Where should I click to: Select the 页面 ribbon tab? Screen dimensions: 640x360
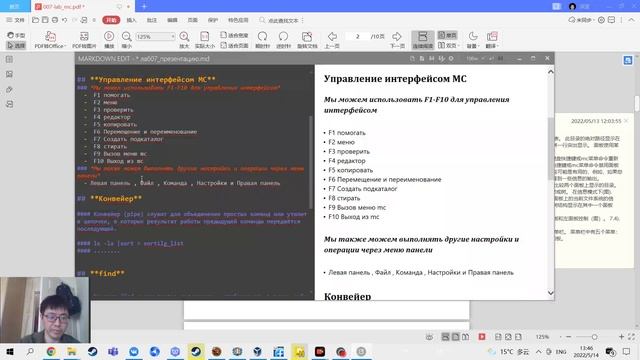193,20
